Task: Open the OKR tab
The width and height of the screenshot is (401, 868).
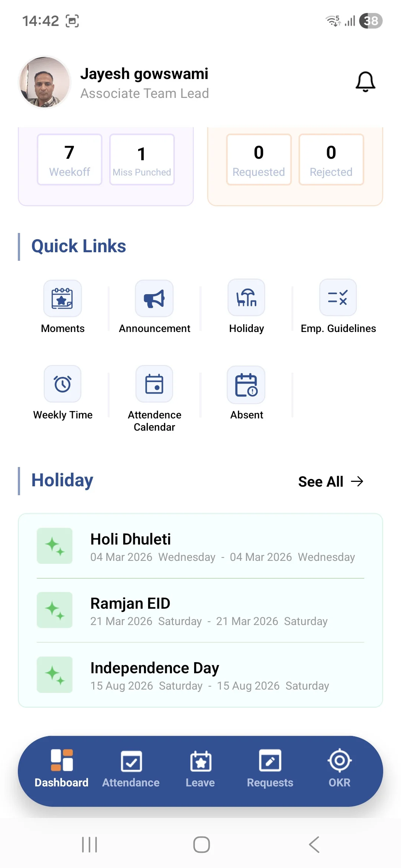Action: [339, 769]
